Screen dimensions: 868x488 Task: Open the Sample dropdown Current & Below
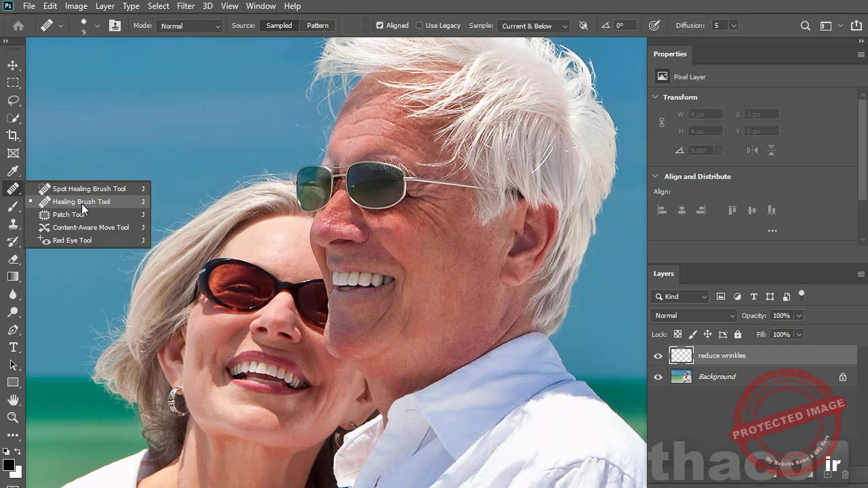[534, 26]
